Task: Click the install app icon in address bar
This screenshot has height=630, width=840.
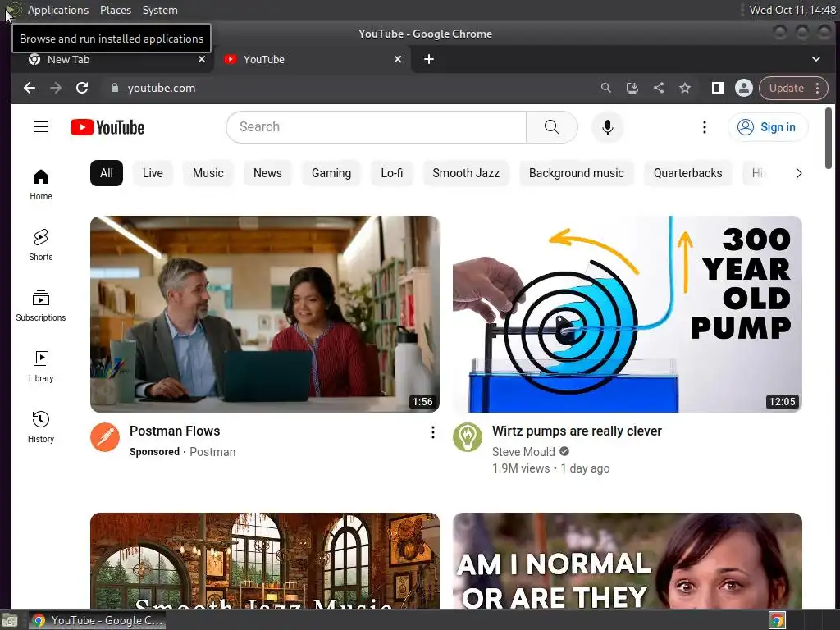Action: coord(632,88)
